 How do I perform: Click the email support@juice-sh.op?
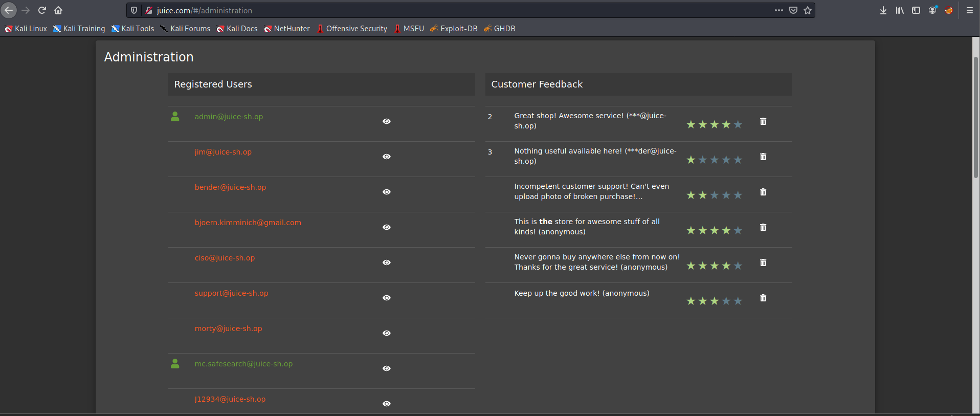pyautogui.click(x=231, y=293)
